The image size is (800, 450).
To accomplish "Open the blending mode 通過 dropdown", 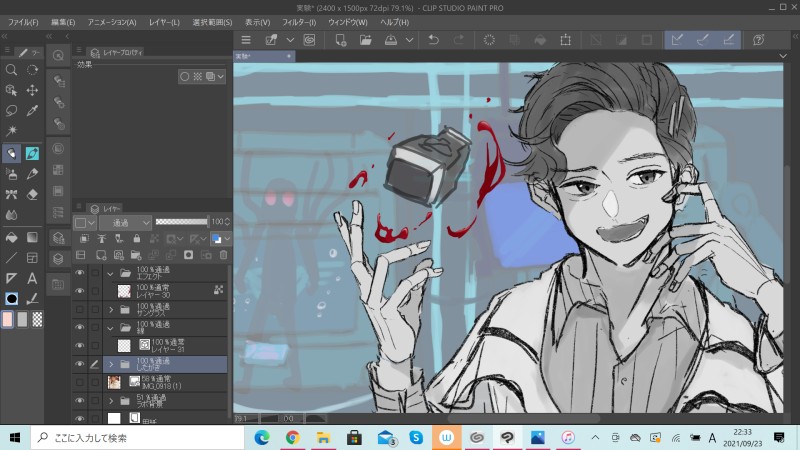I will (124, 221).
